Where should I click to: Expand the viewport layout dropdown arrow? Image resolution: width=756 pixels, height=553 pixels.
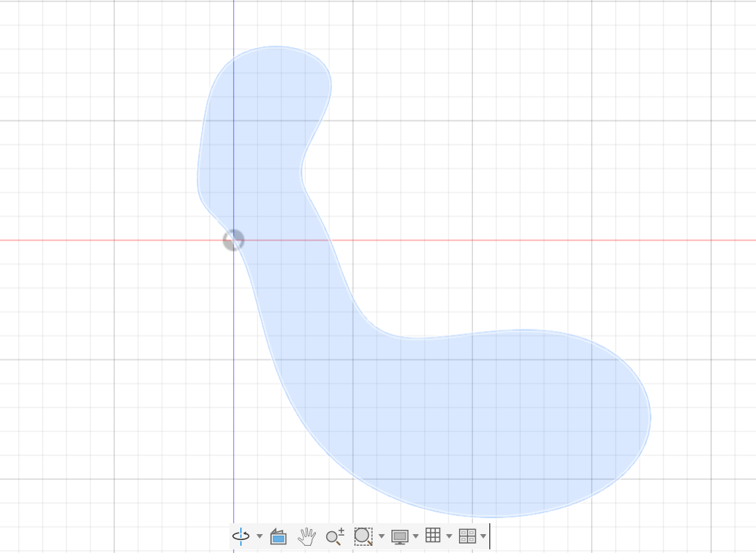(483, 536)
